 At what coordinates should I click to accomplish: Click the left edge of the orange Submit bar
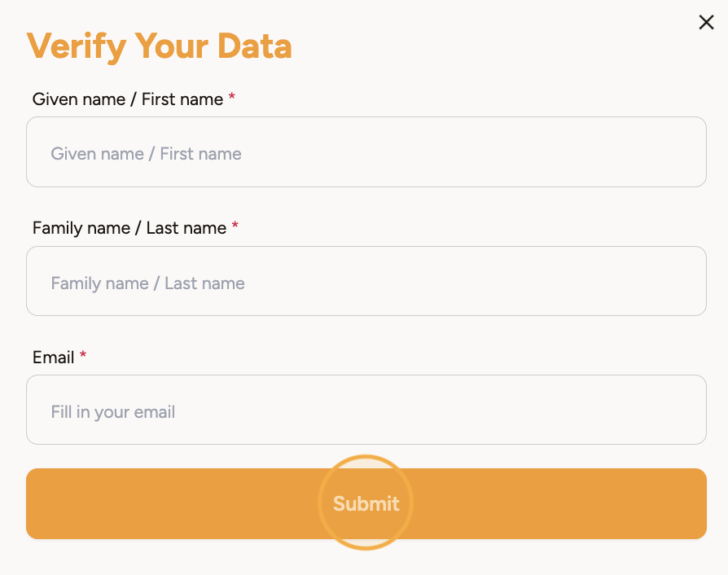pos(41,503)
